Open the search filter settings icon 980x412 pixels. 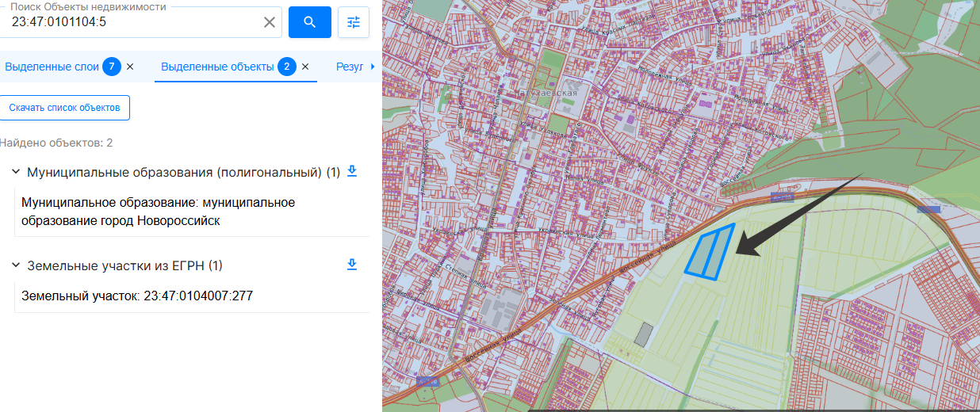click(x=354, y=22)
